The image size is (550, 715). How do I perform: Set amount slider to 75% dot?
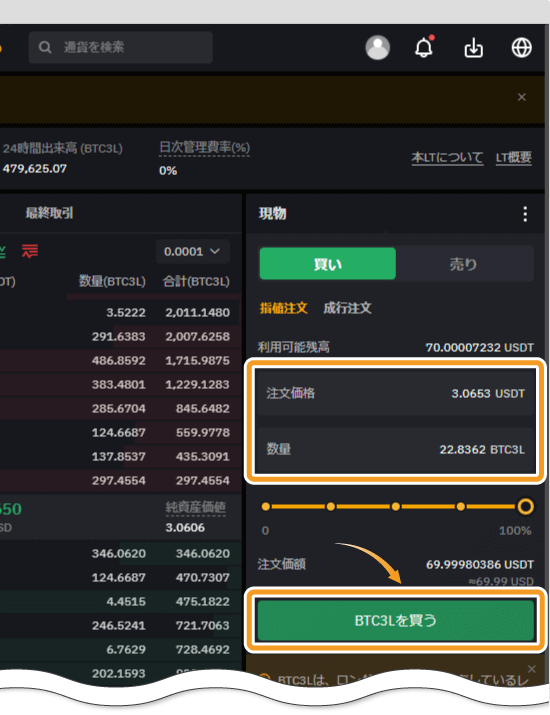pos(461,507)
